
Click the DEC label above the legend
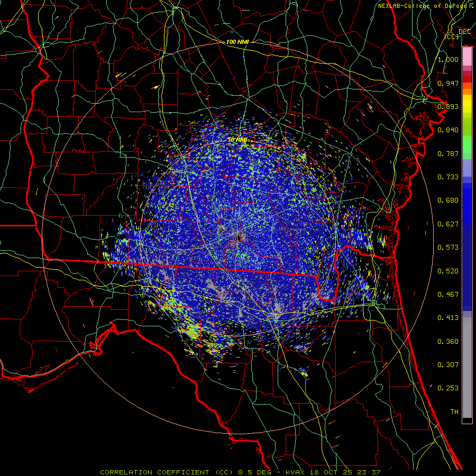(x=464, y=32)
